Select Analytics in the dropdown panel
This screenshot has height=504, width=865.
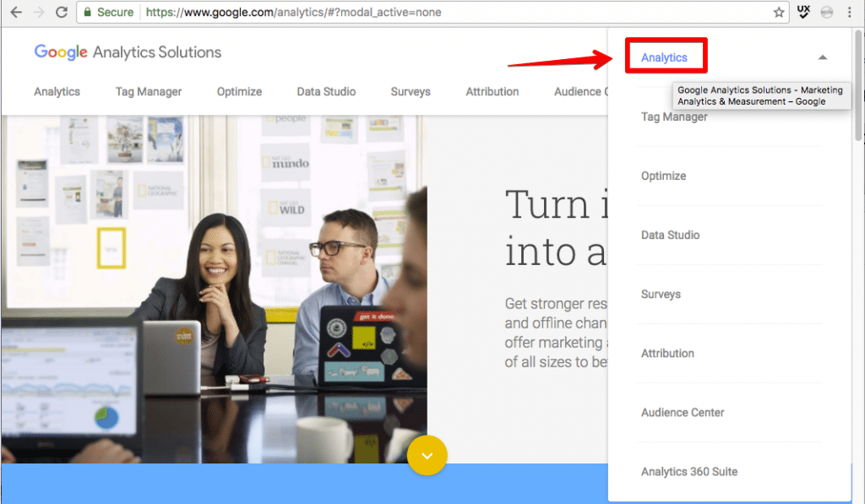(x=664, y=57)
